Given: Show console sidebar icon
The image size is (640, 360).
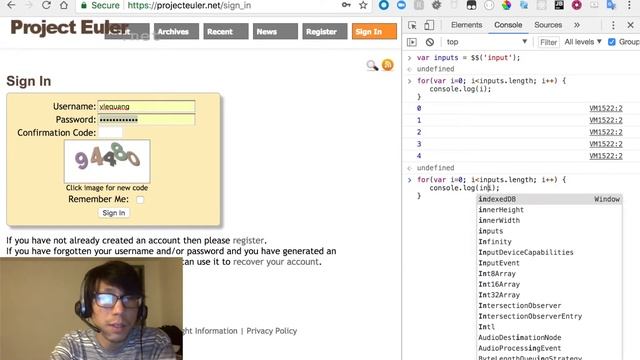Looking at the screenshot, I should [412, 42].
